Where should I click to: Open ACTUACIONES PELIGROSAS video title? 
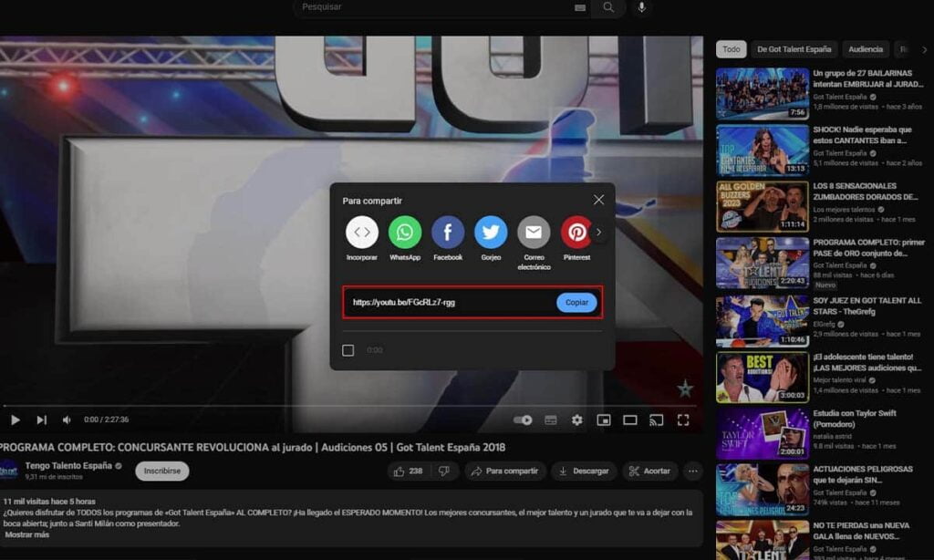tap(863, 474)
